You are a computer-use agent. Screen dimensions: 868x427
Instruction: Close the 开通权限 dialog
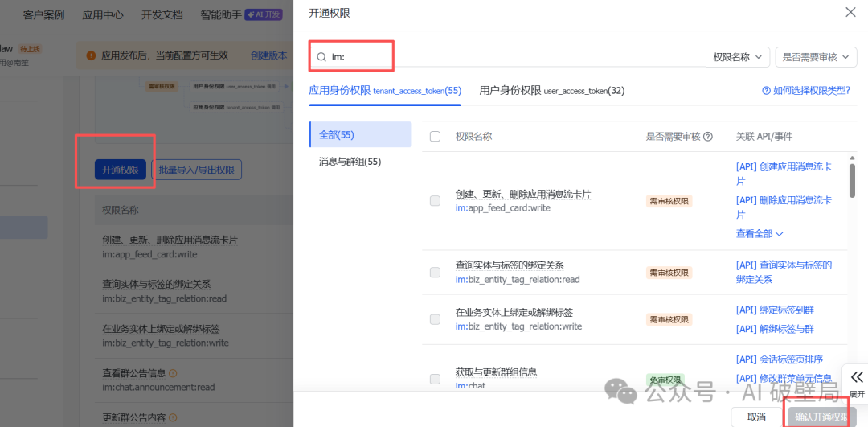850,13
